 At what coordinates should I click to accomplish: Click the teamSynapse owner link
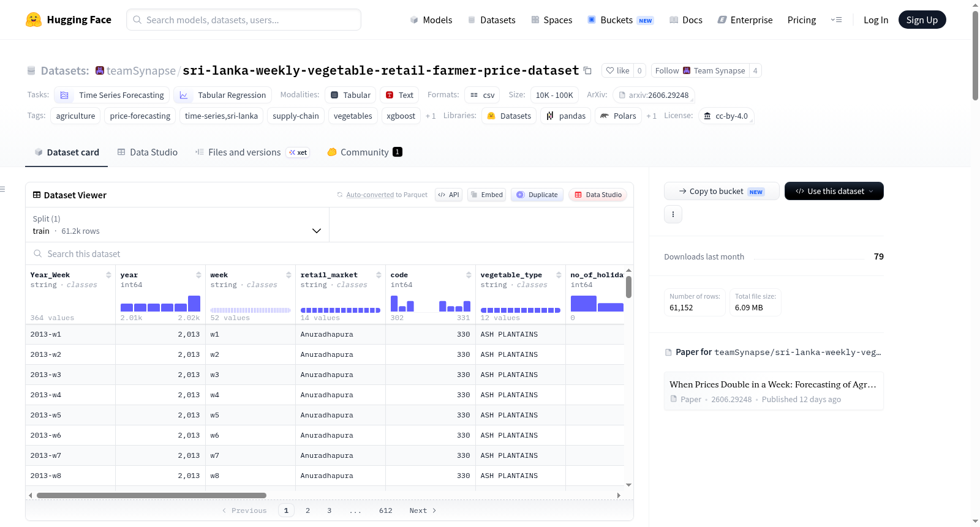pyautogui.click(x=141, y=70)
